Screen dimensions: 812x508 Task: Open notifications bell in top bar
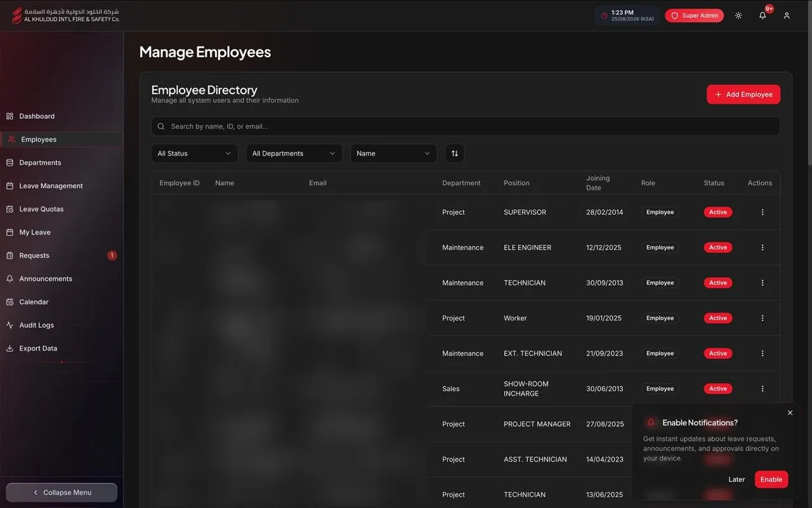(x=763, y=15)
